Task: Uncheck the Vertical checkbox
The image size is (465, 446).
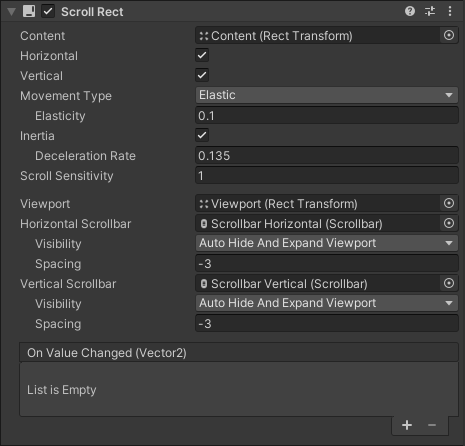Action: [x=202, y=75]
